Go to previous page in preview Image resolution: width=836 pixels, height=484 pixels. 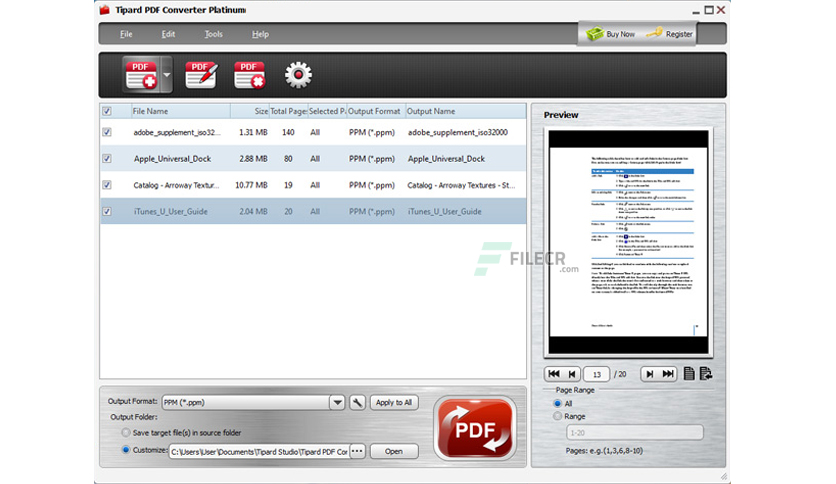[572, 374]
